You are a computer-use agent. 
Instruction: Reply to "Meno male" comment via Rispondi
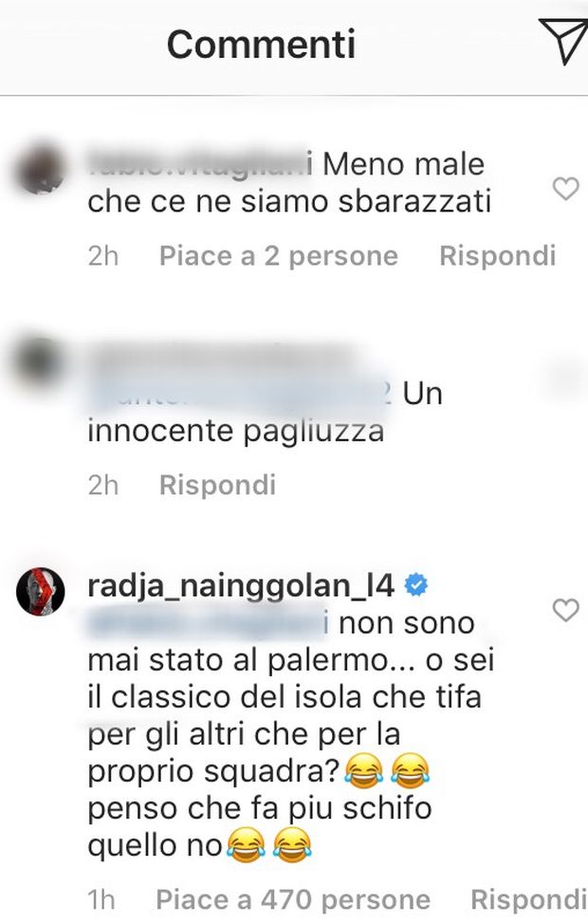497,256
